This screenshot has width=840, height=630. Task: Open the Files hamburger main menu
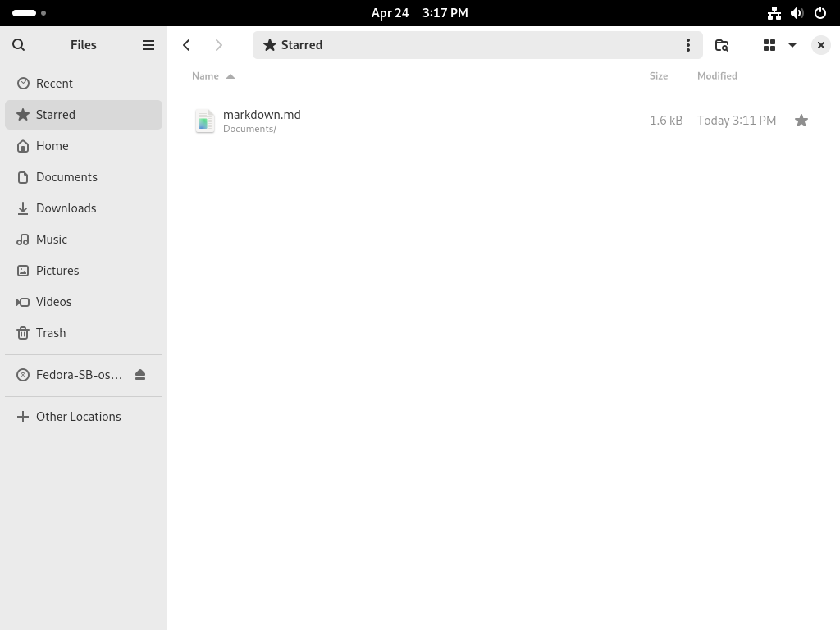click(148, 45)
